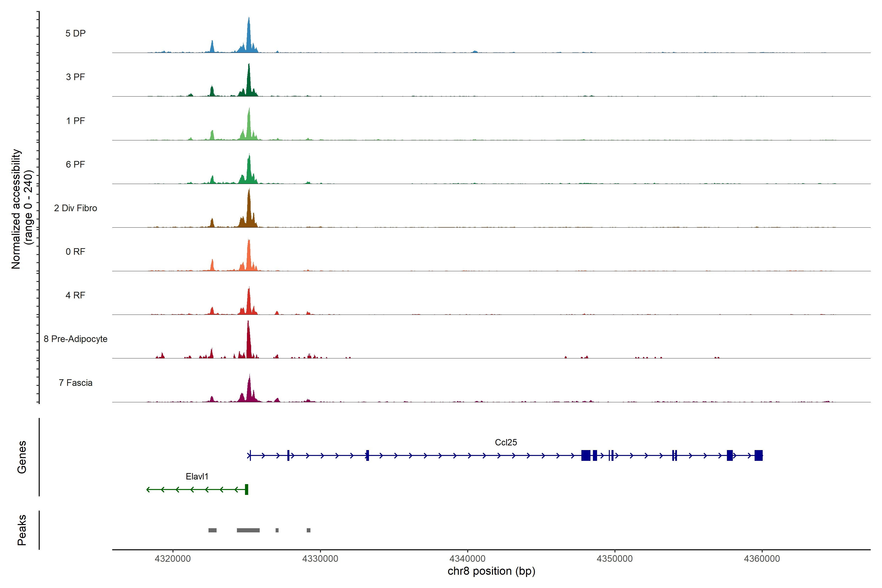Click the chr8 position axis title
882x588 pixels.
[x=491, y=571]
